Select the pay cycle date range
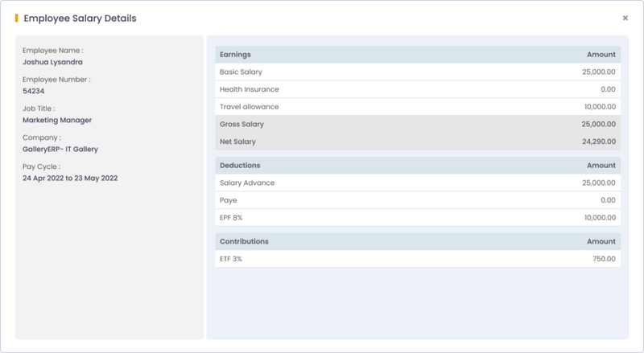The width and height of the screenshot is (644, 353). (x=70, y=178)
